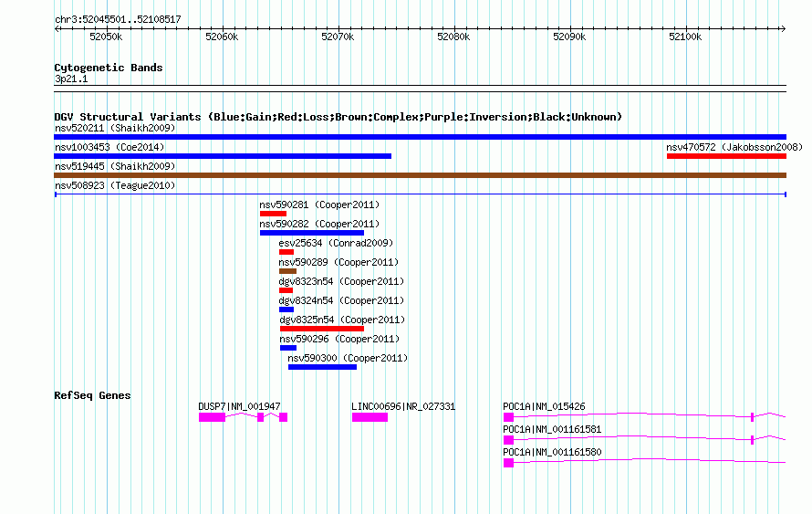Click the 52070k ruler tick label
812x514 pixels.
click(338, 37)
